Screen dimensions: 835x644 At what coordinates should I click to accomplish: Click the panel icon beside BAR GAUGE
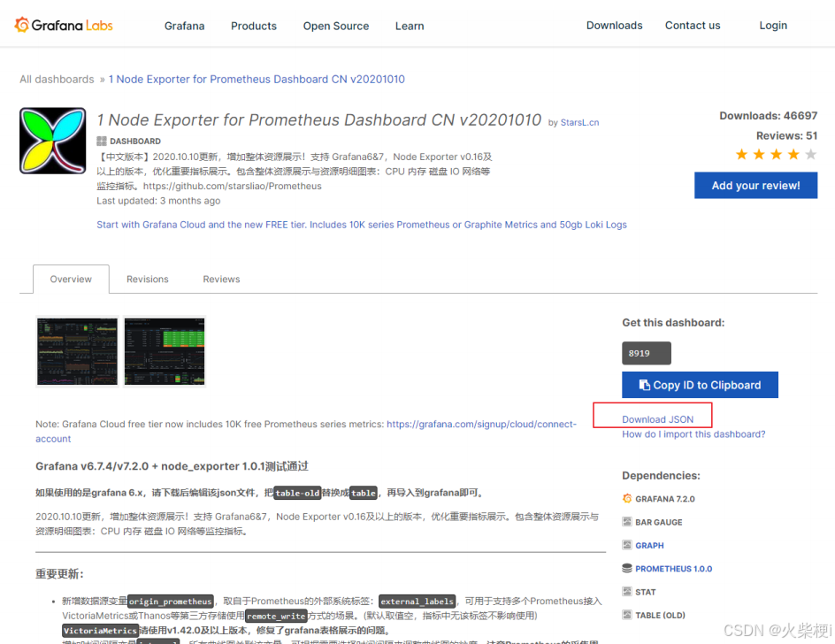pyautogui.click(x=627, y=522)
